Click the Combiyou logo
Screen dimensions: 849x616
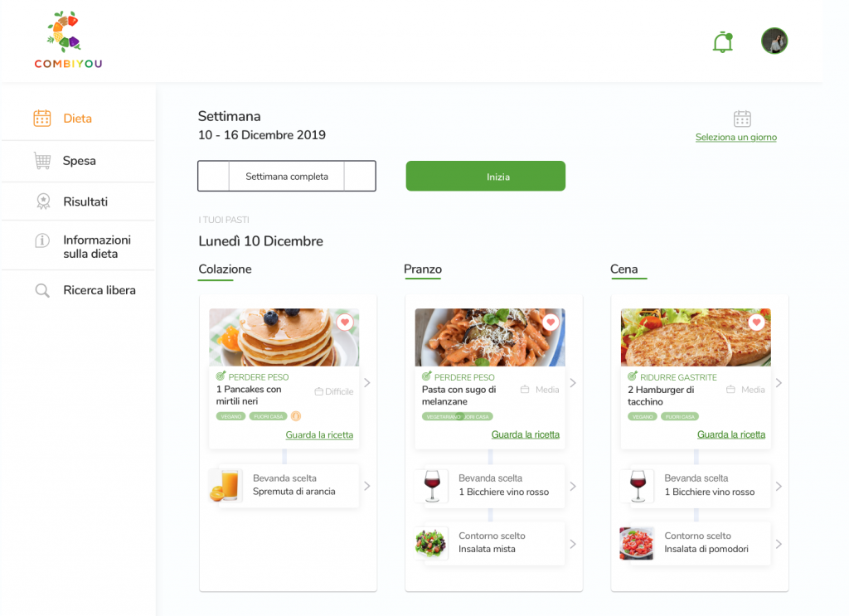coord(68,40)
